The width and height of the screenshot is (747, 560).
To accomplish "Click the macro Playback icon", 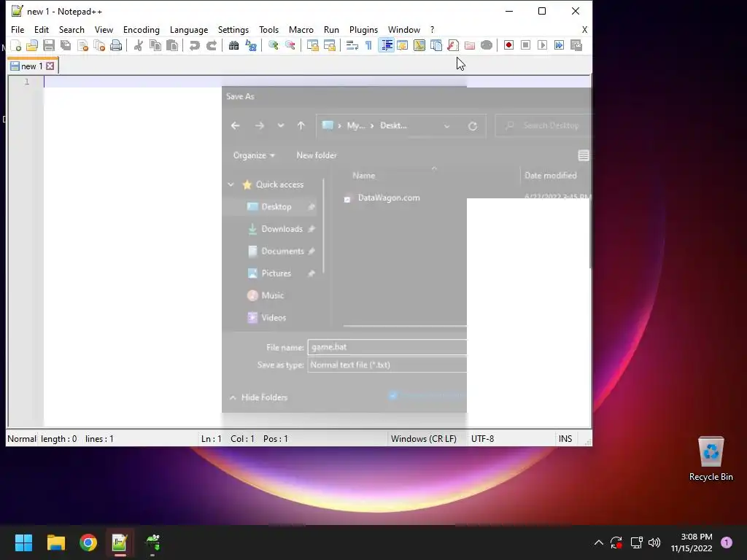I will click(542, 45).
